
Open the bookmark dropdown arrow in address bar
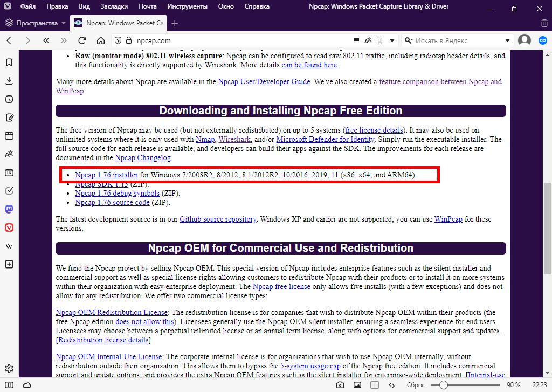click(392, 40)
